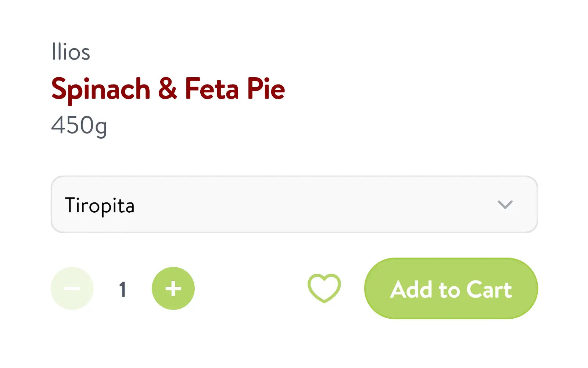Increase quantity with the plus button
Screen dimensions: 588x368
click(x=173, y=289)
